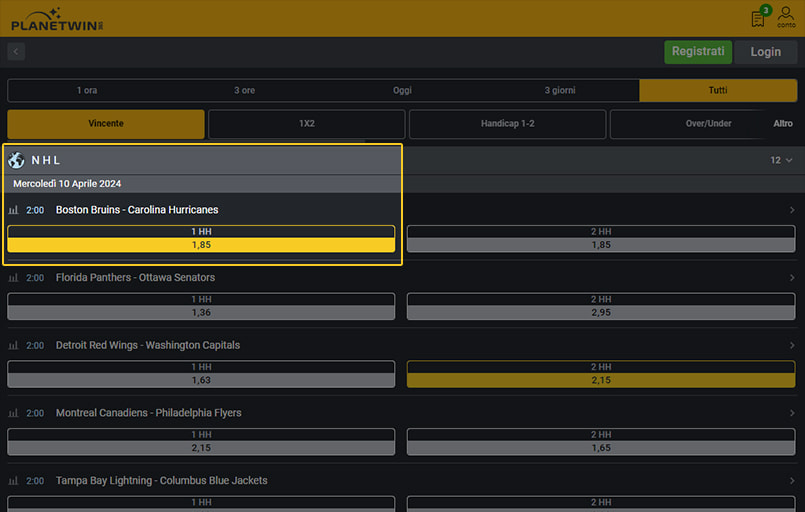This screenshot has width=805, height=512.
Task: Collapse the NHL section with 12 chevron
Action: pos(781,160)
